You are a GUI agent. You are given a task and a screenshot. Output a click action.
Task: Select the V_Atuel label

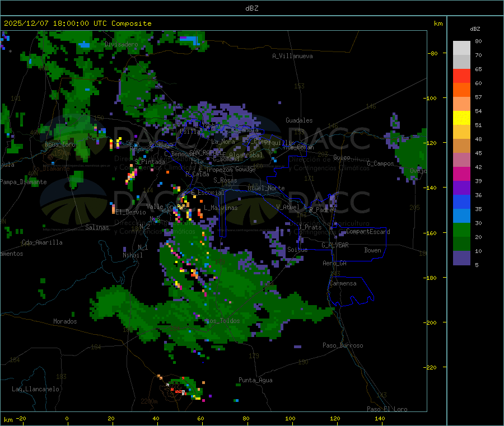click(x=288, y=208)
